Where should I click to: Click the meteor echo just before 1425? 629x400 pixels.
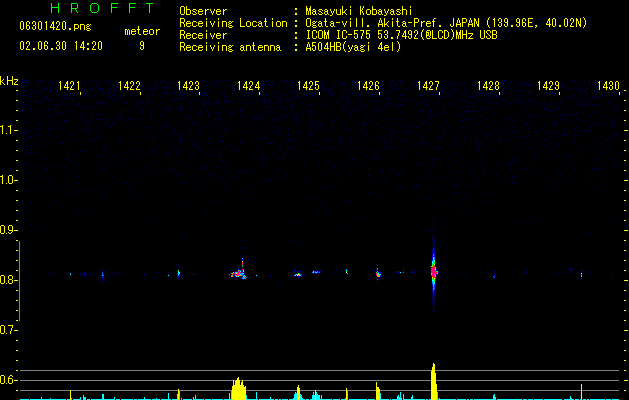point(297,274)
